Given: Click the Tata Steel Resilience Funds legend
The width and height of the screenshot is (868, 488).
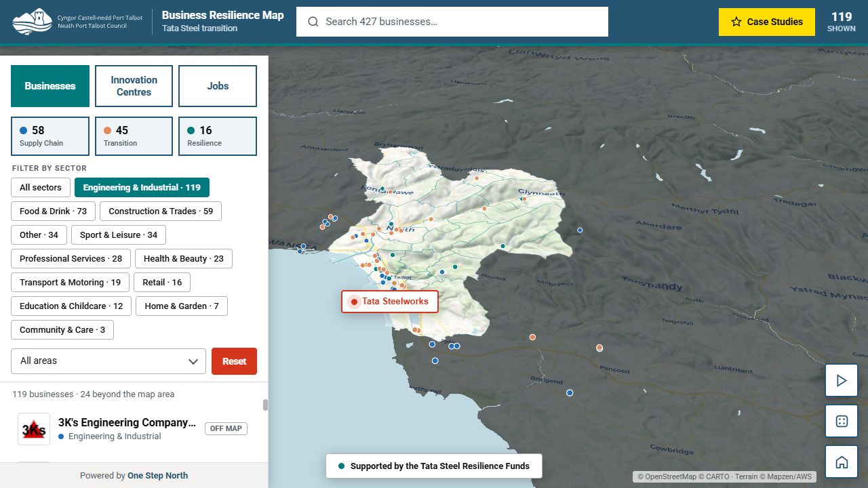Looking at the screenshot, I should point(434,466).
